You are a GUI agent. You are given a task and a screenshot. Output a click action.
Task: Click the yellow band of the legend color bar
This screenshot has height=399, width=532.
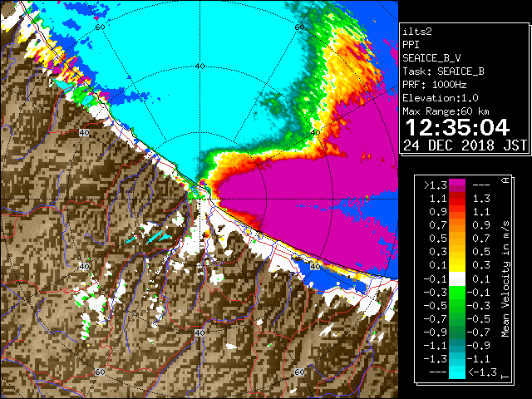point(457,265)
